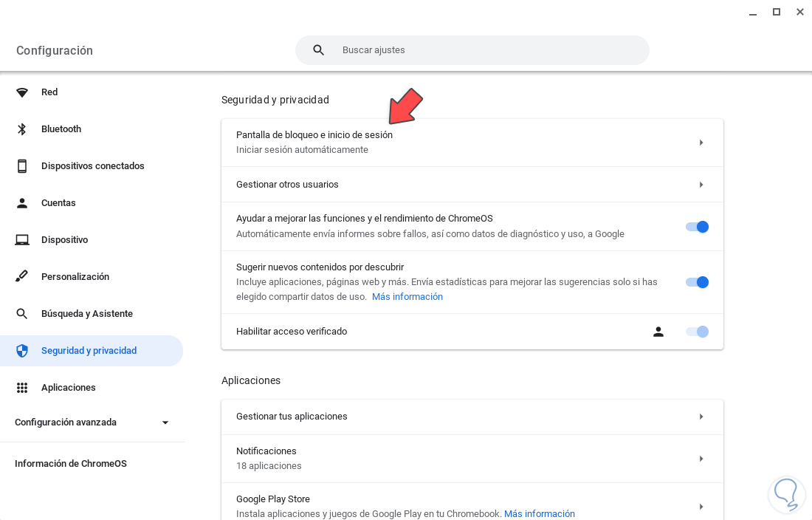Click the Bluetooth icon in the sidebar
812x520 pixels.
[x=22, y=129]
